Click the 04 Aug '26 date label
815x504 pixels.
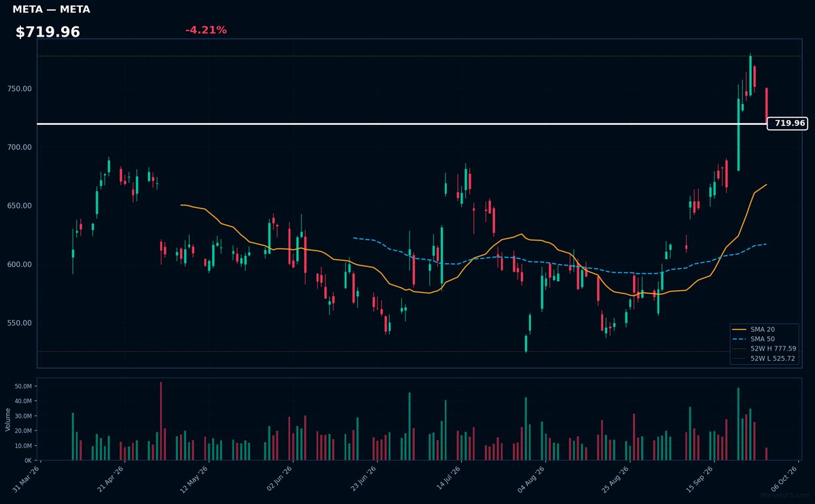530,480
